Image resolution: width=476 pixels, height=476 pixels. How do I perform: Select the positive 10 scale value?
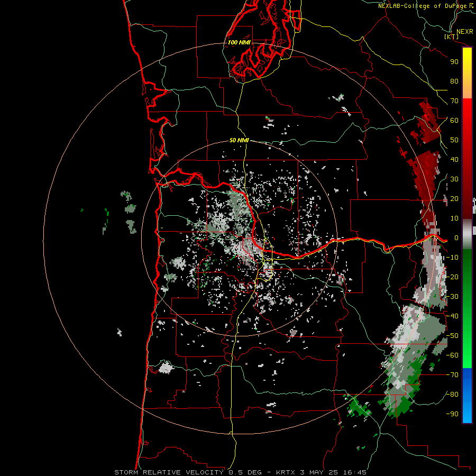coord(454,218)
